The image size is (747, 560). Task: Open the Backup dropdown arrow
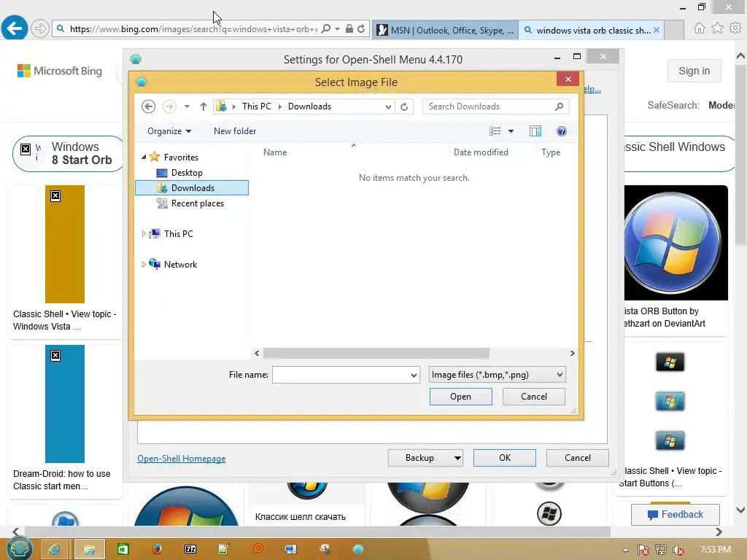pyautogui.click(x=457, y=458)
